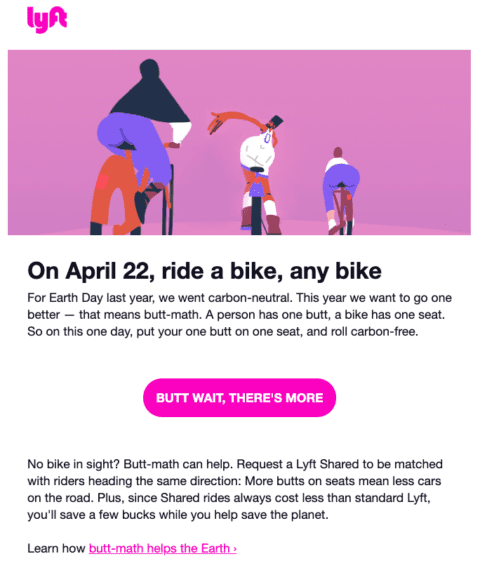Image resolution: width=480 pixels, height=568 pixels.
Task: Open the "butt-math helps the Earth" link
Action: pyautogui.click(x=163, y=548)
